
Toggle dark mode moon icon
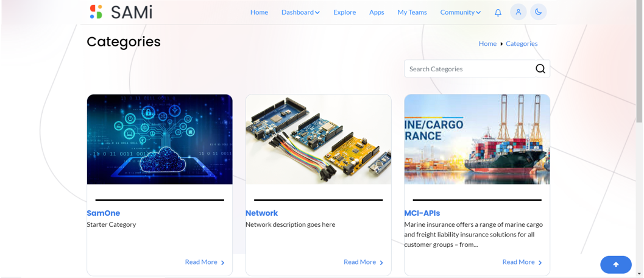[x=539, y=12]
